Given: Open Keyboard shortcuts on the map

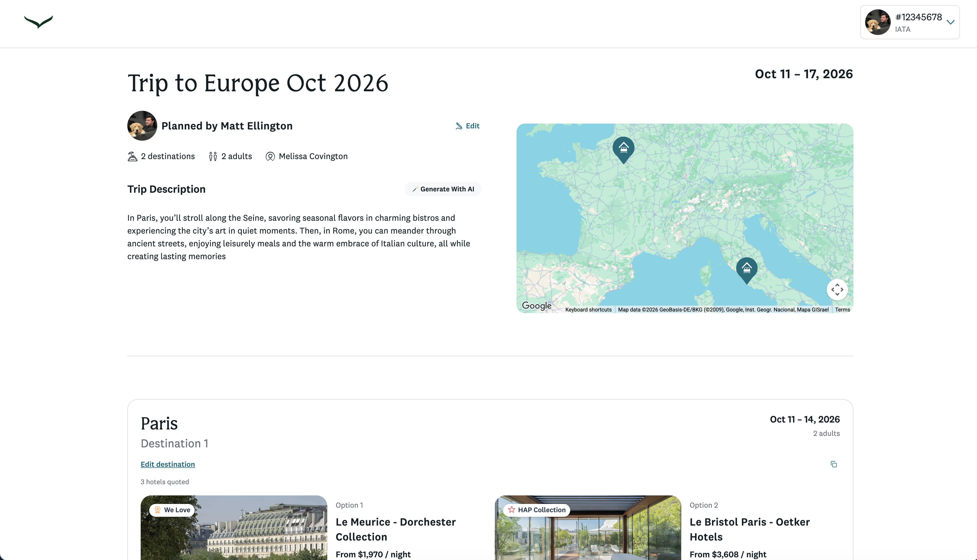Looking at the screenshot, I should [x=588, y=310].
